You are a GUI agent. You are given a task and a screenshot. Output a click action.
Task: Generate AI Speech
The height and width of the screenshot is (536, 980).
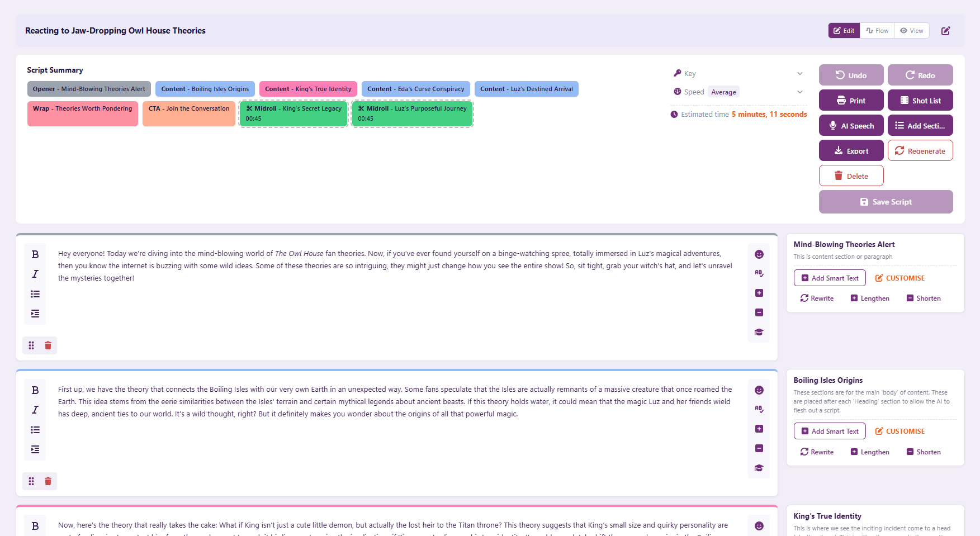pos(851,125)
